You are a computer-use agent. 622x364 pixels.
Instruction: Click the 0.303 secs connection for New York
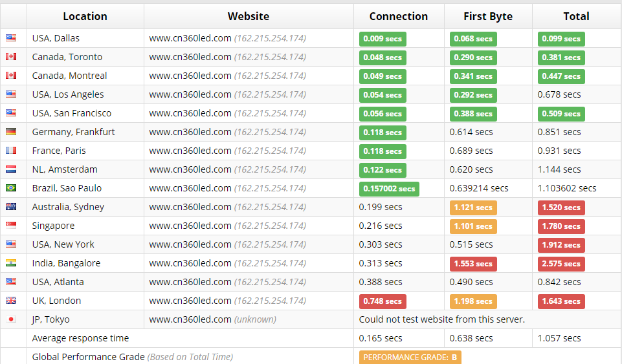pyautogui.click(x=381, y=244)
